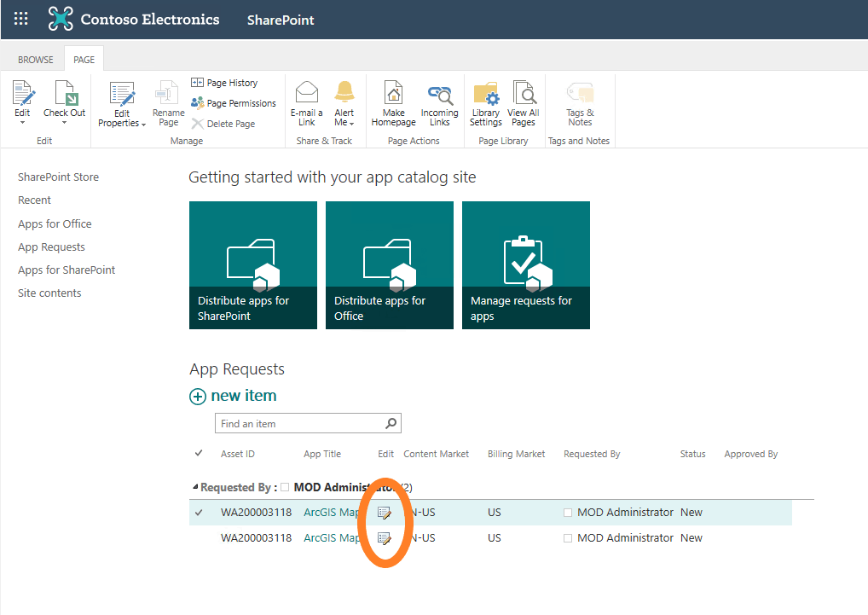Select App Requests in the left navigation
The width and height of the screenshot is (868, 615).
51,247
